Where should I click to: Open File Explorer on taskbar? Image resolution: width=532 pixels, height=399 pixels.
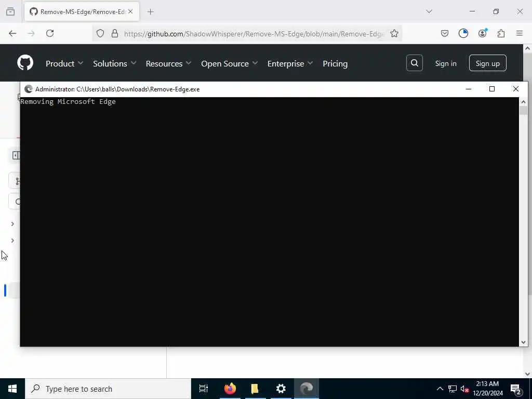click(255, 389)
